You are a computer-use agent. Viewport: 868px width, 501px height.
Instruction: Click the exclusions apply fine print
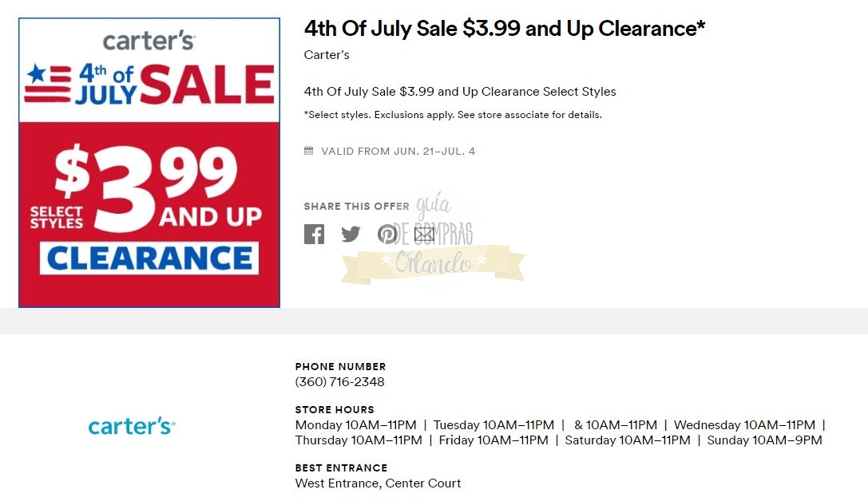[x=453, y=115]
